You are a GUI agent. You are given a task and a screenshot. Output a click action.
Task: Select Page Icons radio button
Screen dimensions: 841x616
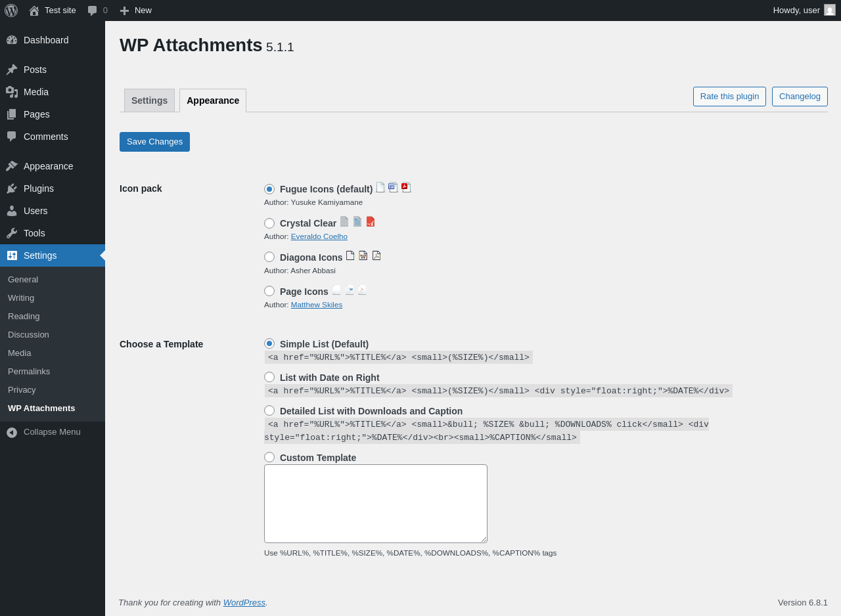click(269, 291)
